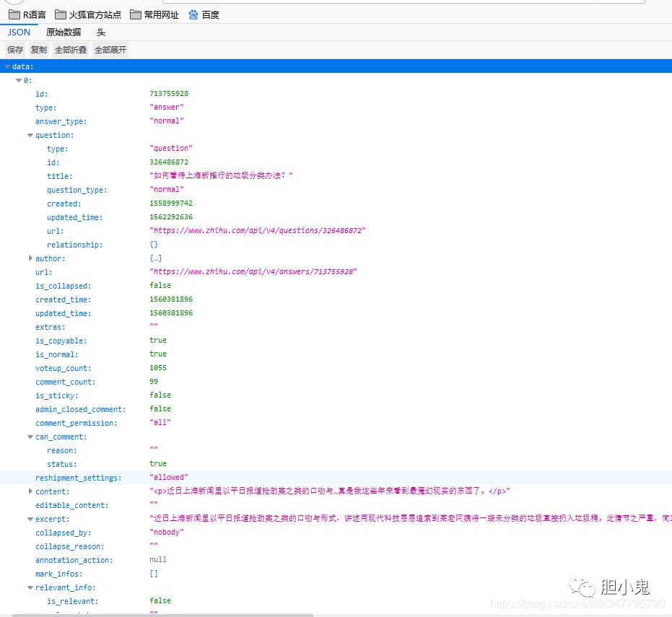
Task: Select the voteup_count value 1055
Action: click(x=157, y=367)
